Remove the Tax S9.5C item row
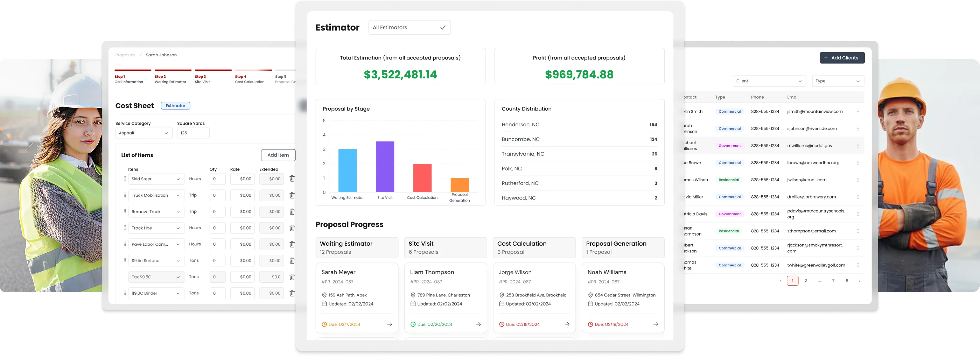 point(292,277)
